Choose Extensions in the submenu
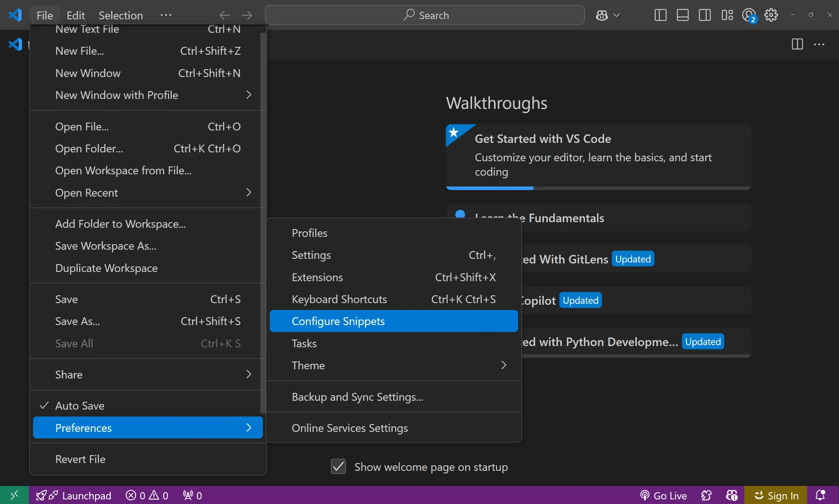The width and height of the screenshot is (839, 504). pos(394,277)
